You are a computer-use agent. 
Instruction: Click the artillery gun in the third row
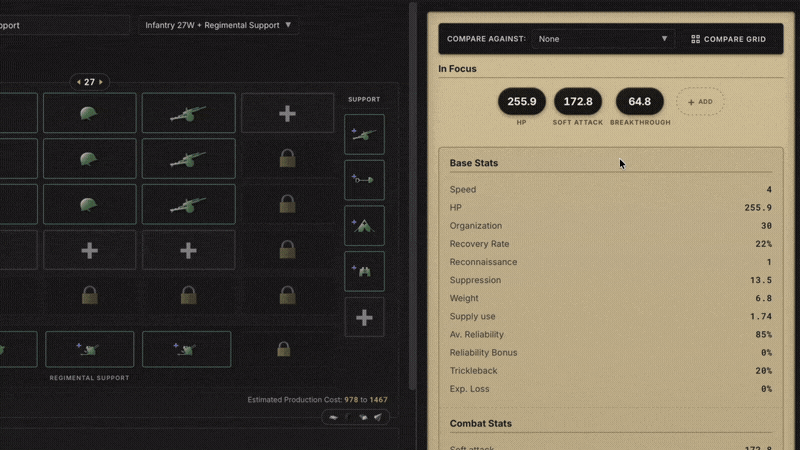point(188,205)
